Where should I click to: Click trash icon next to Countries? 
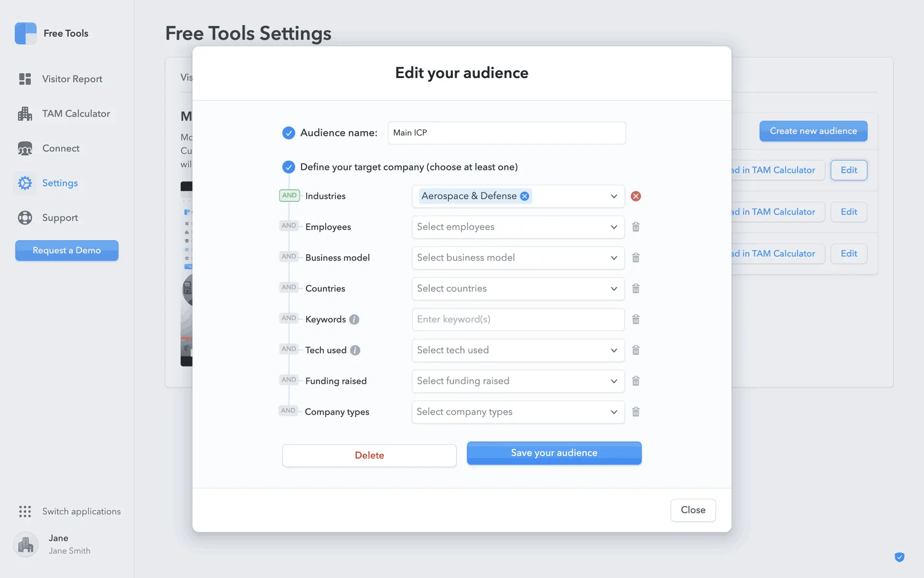pyautogui.click(x=636, y=289)
